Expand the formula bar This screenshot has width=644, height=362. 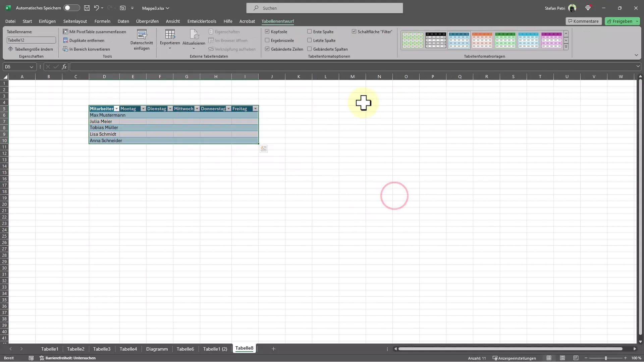638,67
